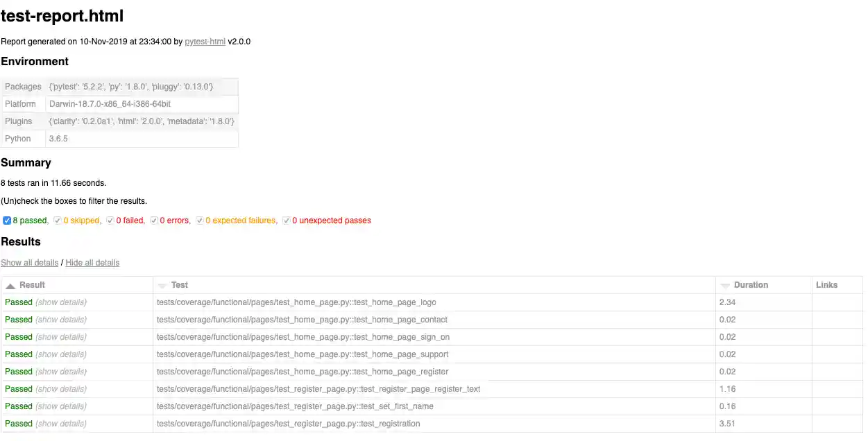Toggle the unexpected passes checkbox
868x441 pixels.
coord(287,220)
